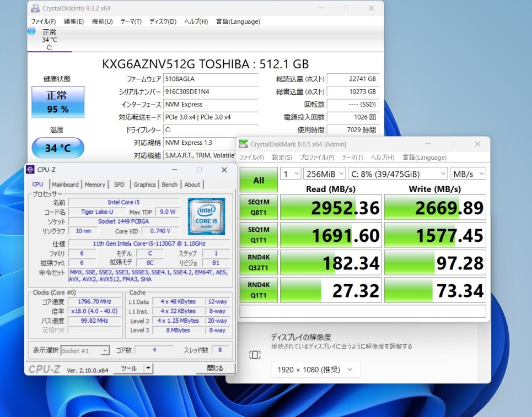The width and height of the screenshot is (532, 417).
Task: Click the serial number field 916C30SDE1N4
Action: (211, 91)
